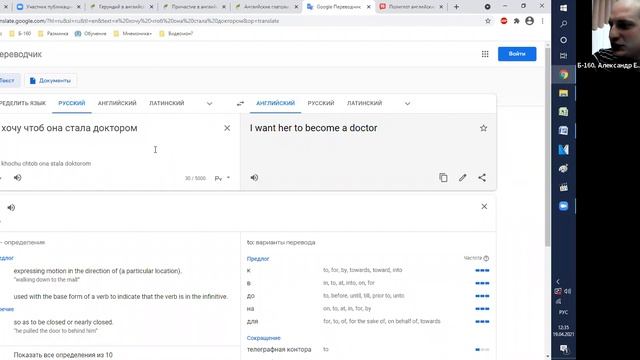The width and height of the screenshot is (640, 360).
Task: Click the 'телеграфная контора' row
Action: [367, 349]
